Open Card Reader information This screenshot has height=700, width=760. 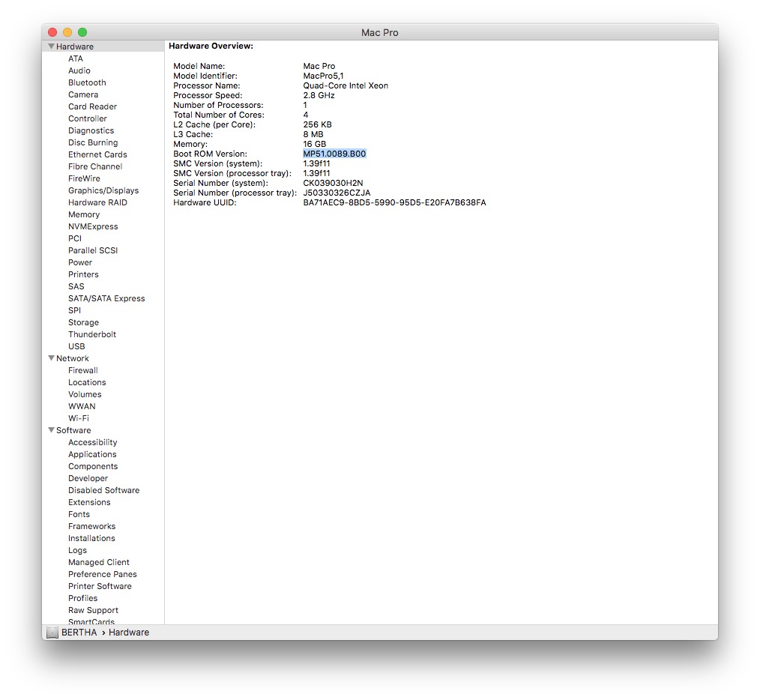pyautogui.click(x=92, y=106)
